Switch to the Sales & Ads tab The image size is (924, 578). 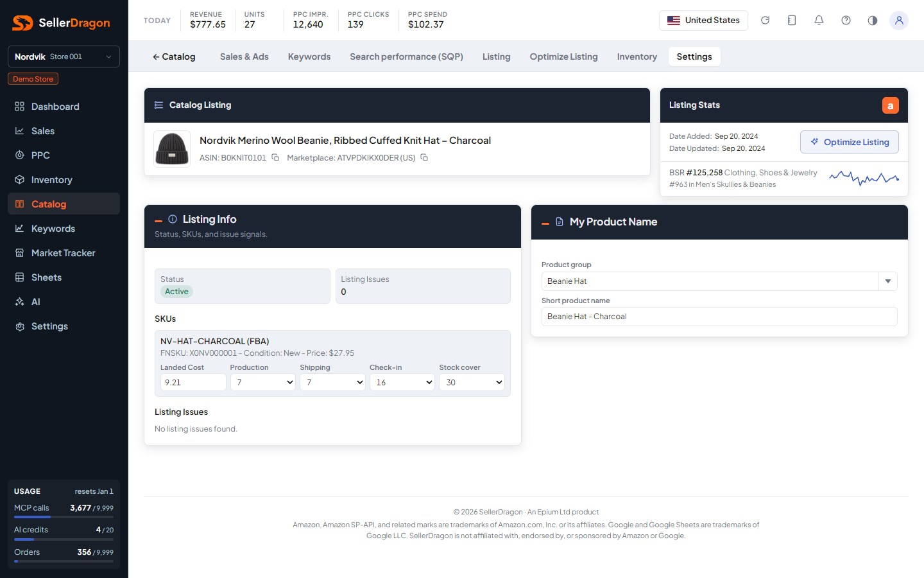click(x=244, y=57)
